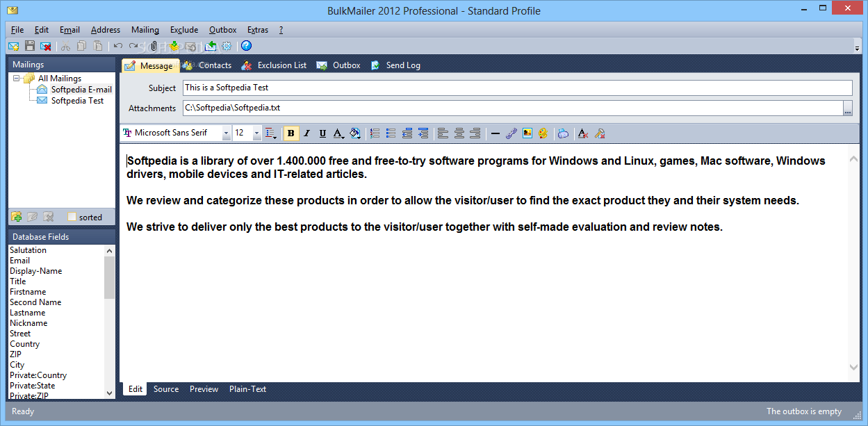The width and height of the screenshot is (868, 426).
Task: Switch to the Preview tab
Action: point(204,389)
